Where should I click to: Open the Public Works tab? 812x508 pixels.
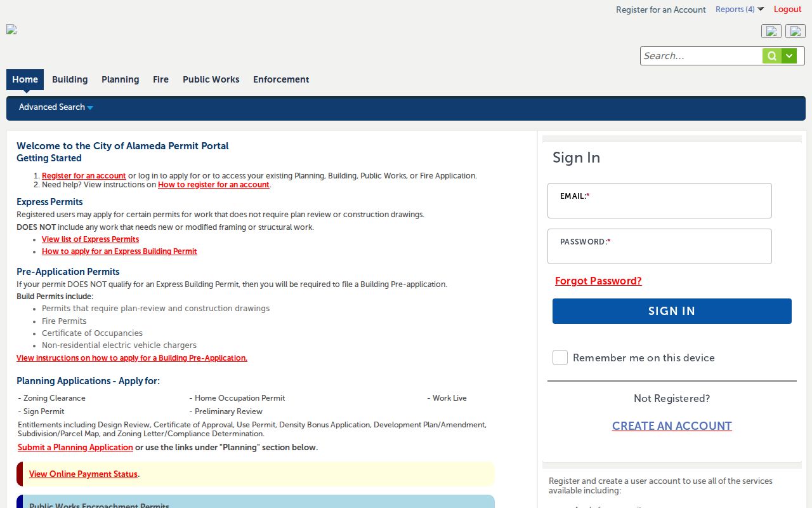pos(211,79)
